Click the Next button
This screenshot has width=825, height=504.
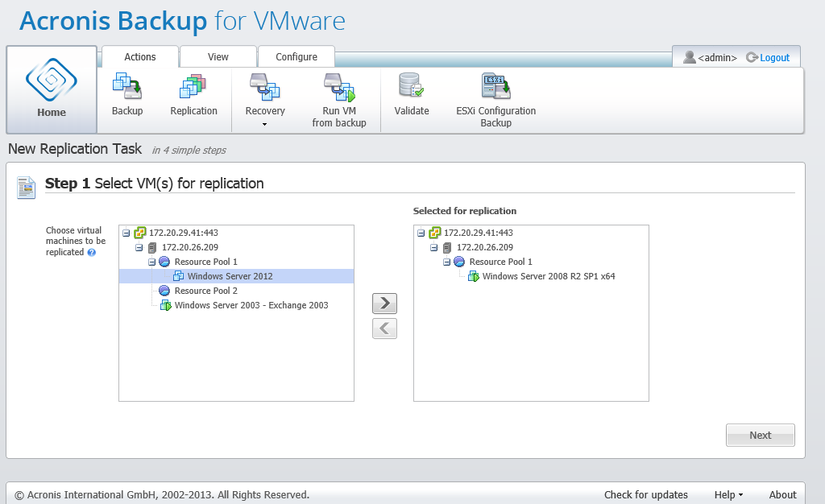coord(761,435)
